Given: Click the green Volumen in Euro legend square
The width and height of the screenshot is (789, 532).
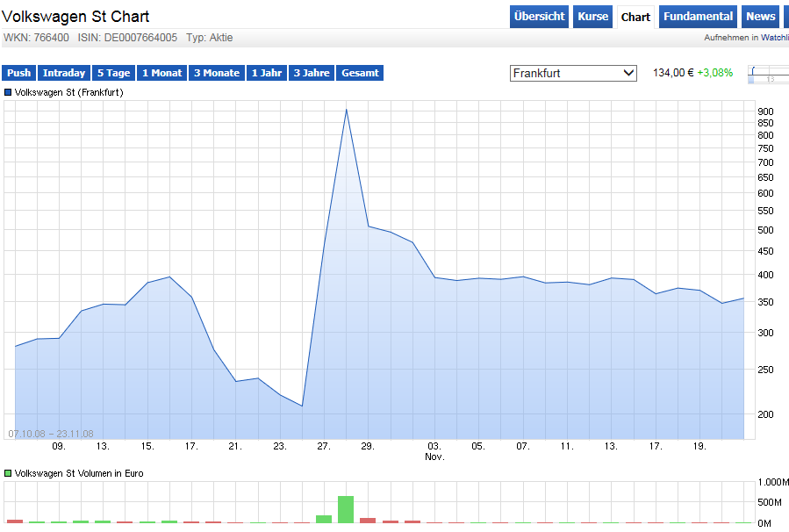Looking at the screenshot, I should [8, 473].
